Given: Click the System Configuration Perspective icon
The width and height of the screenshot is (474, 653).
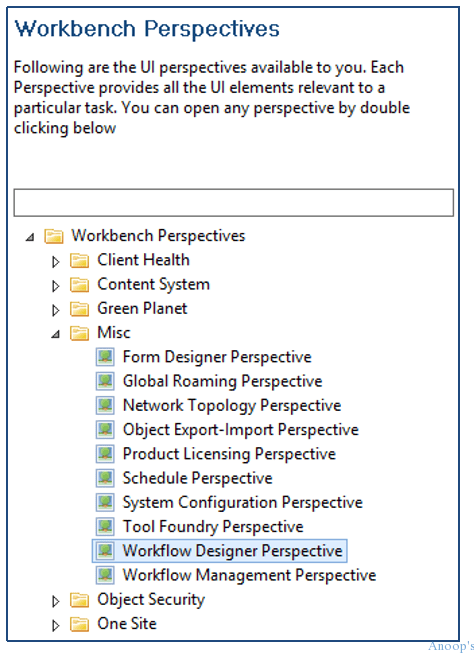Looking at the screenshot, I should 105,502.
